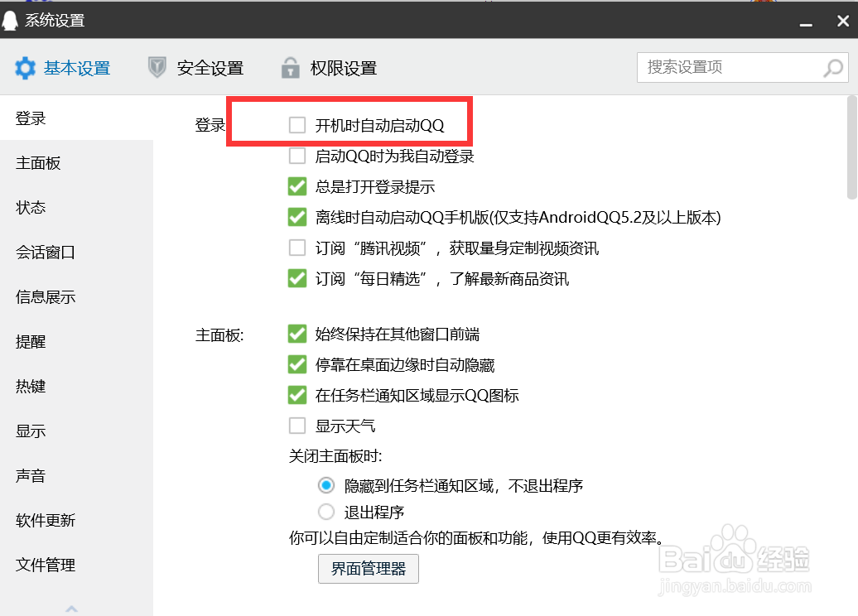This screenshot has width=858, height=616.
Task: Select 主面板 in the sidebar
Action: click(76, 162)
